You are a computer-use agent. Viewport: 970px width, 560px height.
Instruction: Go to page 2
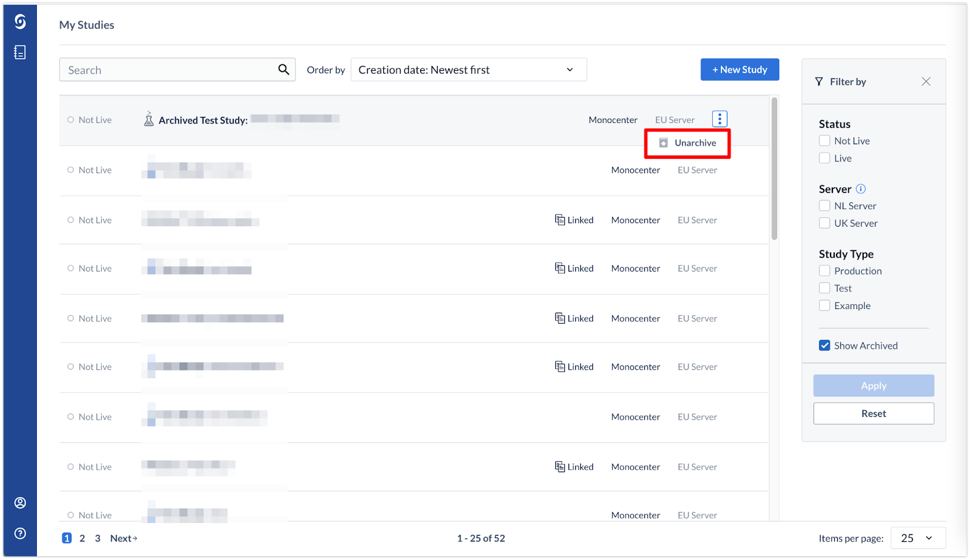tap(82, 538)
